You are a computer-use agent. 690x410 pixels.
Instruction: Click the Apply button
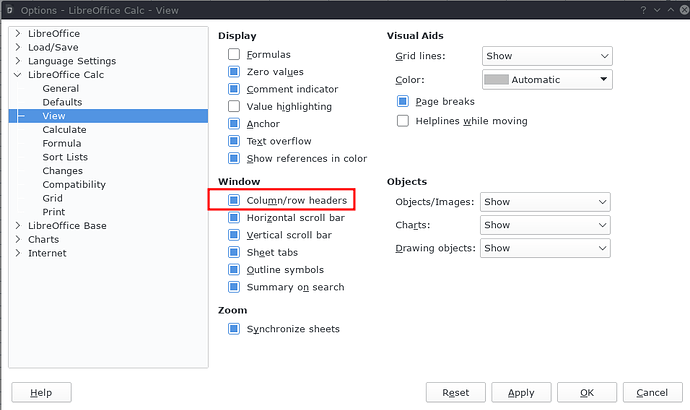click(x=521, y=392)
